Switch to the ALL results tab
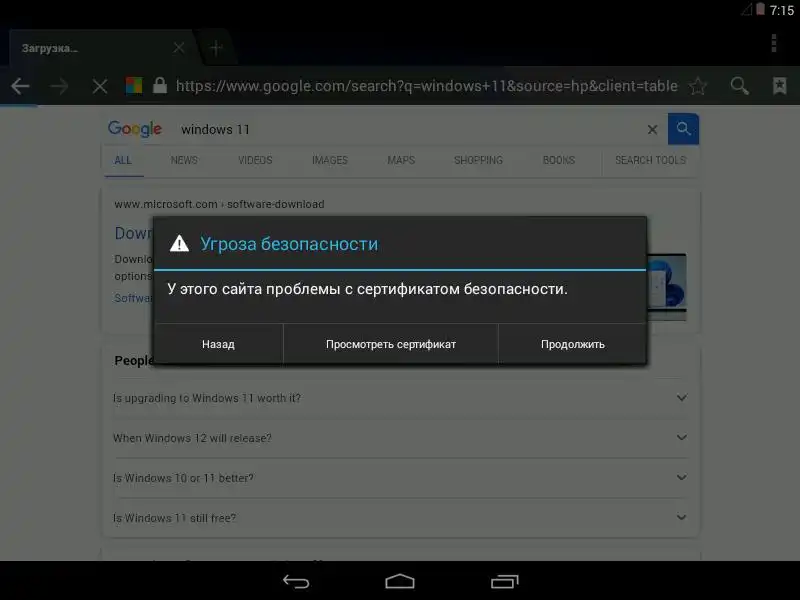 123,160
